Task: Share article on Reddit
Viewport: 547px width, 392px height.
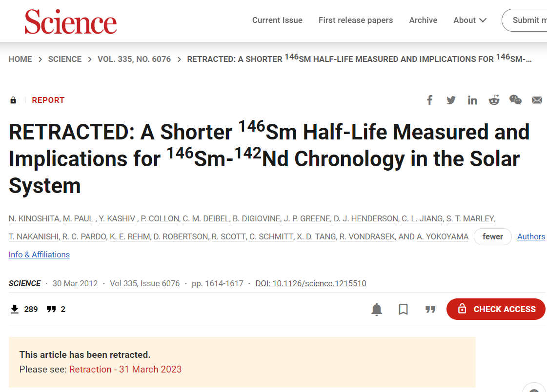Action: point(494,100)
